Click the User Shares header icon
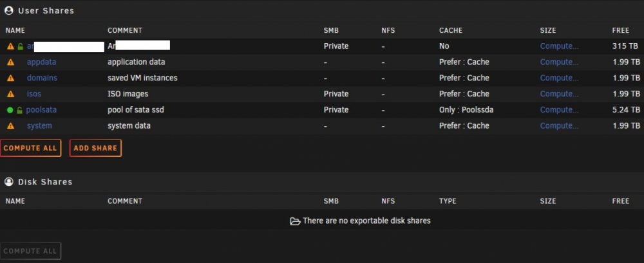Screen dimensions: 644x263 coord(8,11)
